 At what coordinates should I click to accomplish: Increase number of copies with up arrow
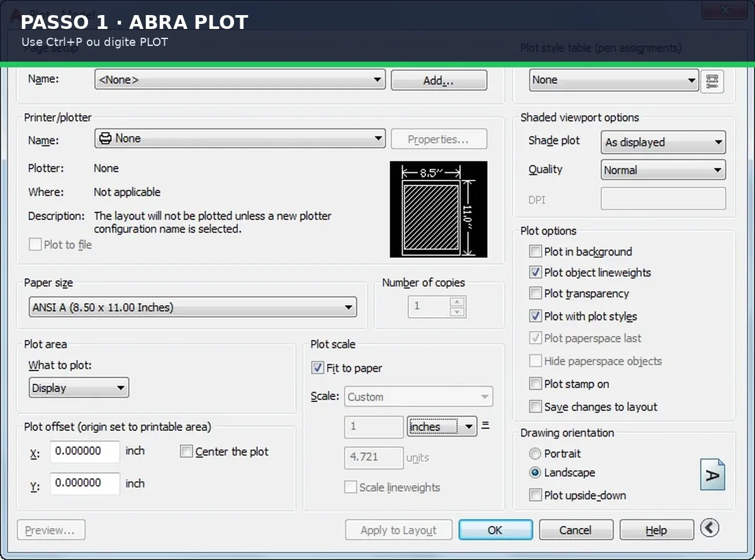point(457,301)
